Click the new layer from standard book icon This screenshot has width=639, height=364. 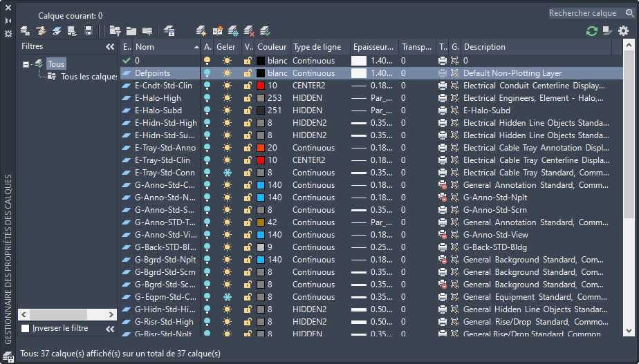click(x=217, y=30)
